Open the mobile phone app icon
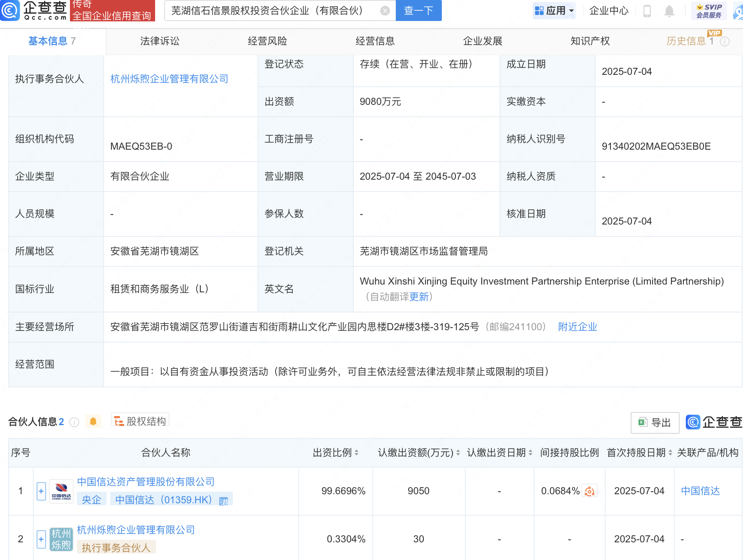 (x=647, y=11)
